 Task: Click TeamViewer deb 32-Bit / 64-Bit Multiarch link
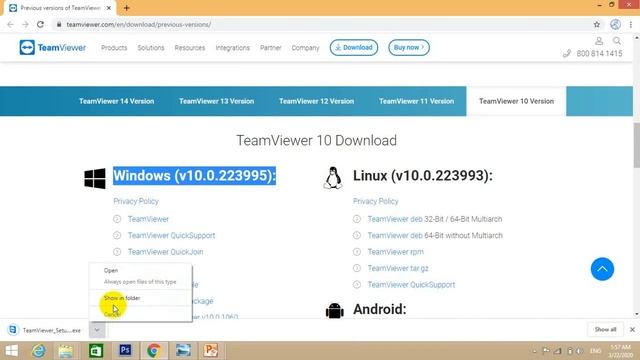point(435,219)
